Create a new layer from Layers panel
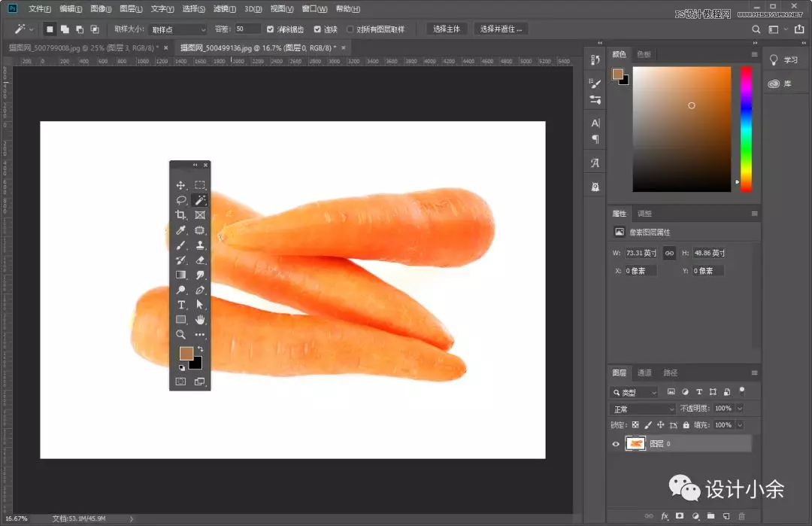This screenshot has width=812, height=526. click(x=726, y=516)
